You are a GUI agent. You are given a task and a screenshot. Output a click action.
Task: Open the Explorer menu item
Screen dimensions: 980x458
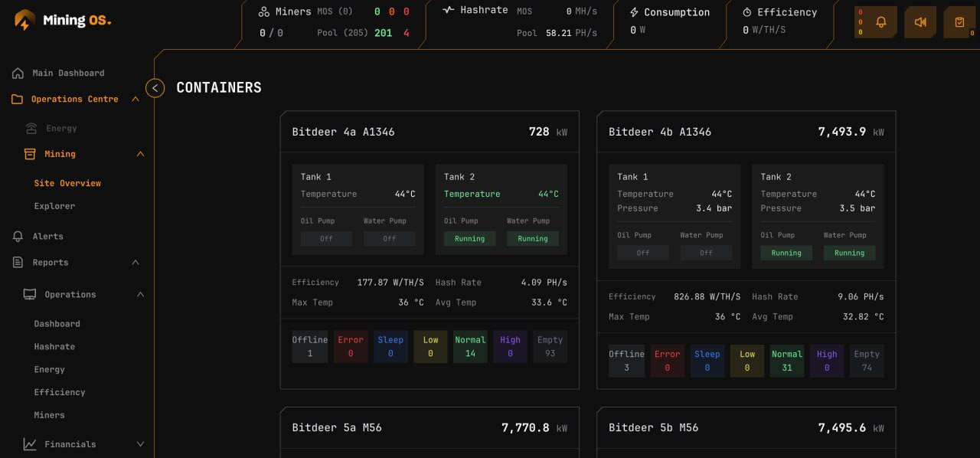point(54,206)
